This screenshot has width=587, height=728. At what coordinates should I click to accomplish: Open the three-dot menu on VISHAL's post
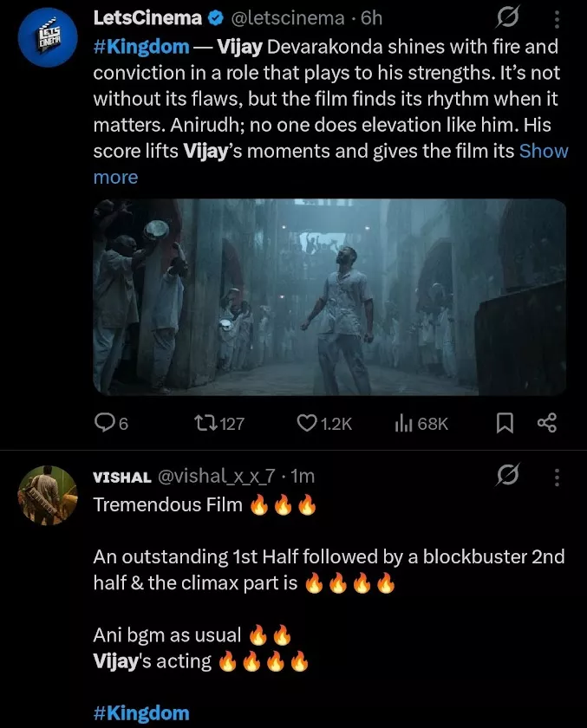point(555,475)
